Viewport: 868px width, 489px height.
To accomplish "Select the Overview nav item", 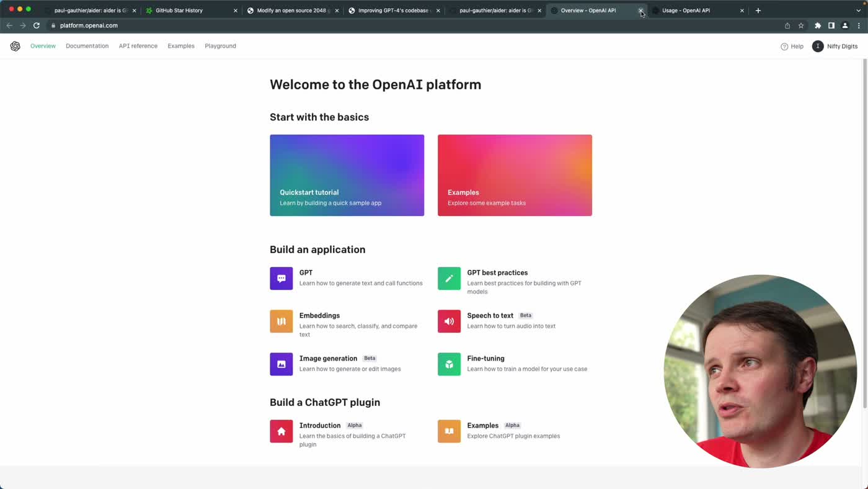I will tap(43, 46).
